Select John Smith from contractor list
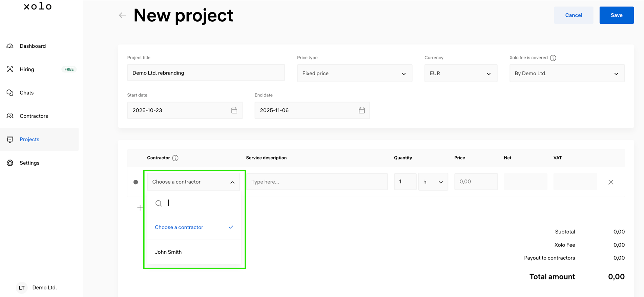This screenshot has width=644, height=297. (168, 252)
